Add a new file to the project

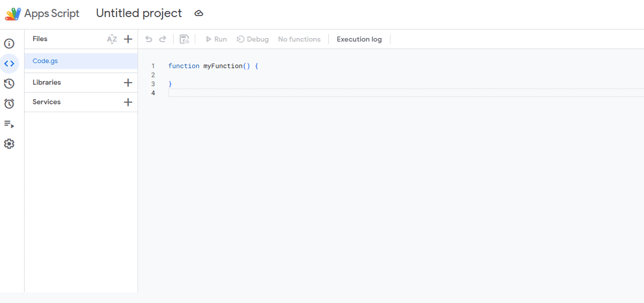[x=128, y=39]
